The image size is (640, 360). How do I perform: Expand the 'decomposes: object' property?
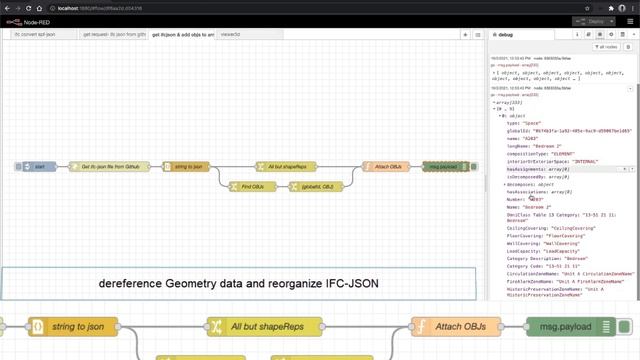coord(505,184)
